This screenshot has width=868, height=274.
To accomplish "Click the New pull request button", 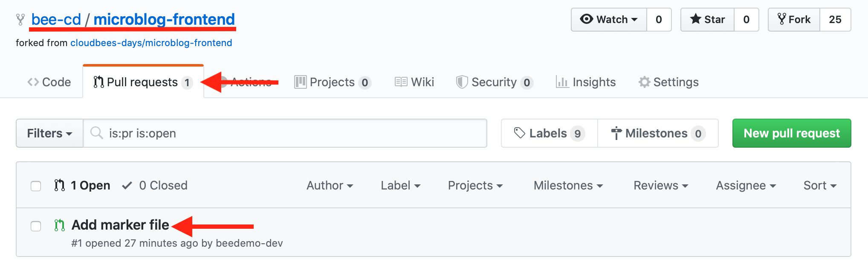I will click(792, 133).
